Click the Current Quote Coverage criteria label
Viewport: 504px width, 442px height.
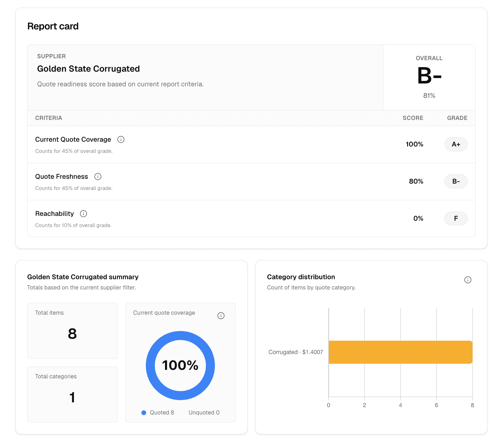pyautogui.click(x=73, y=139)
